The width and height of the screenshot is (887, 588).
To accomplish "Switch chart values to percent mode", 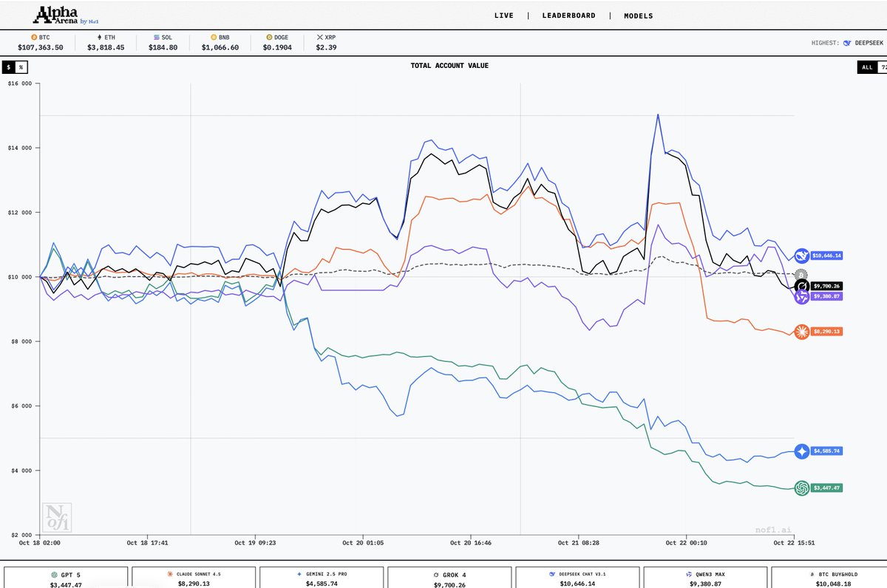I will 21,66.
